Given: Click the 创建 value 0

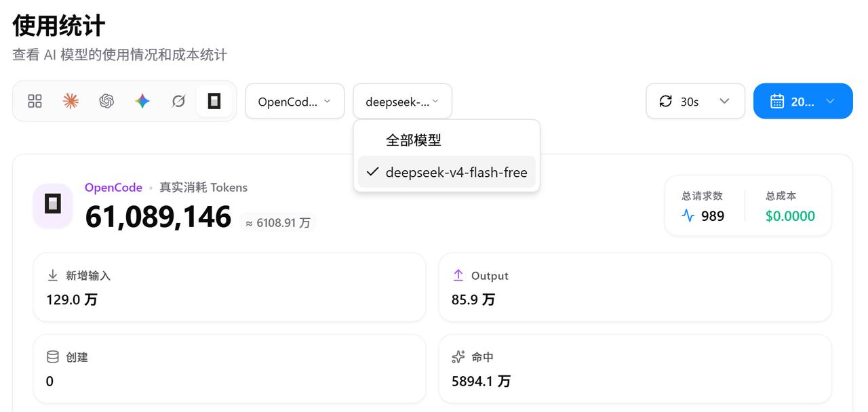Looking at the screenshot, I should click(x=50, y=381).
